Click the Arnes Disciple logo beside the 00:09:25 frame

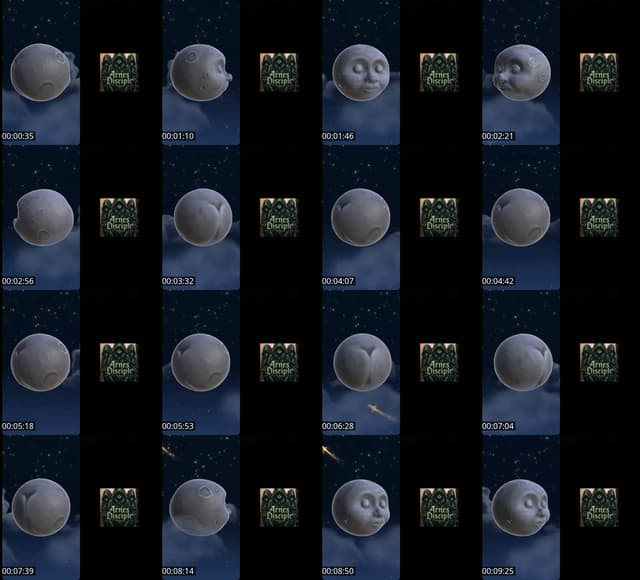click(x=599, y=507)
